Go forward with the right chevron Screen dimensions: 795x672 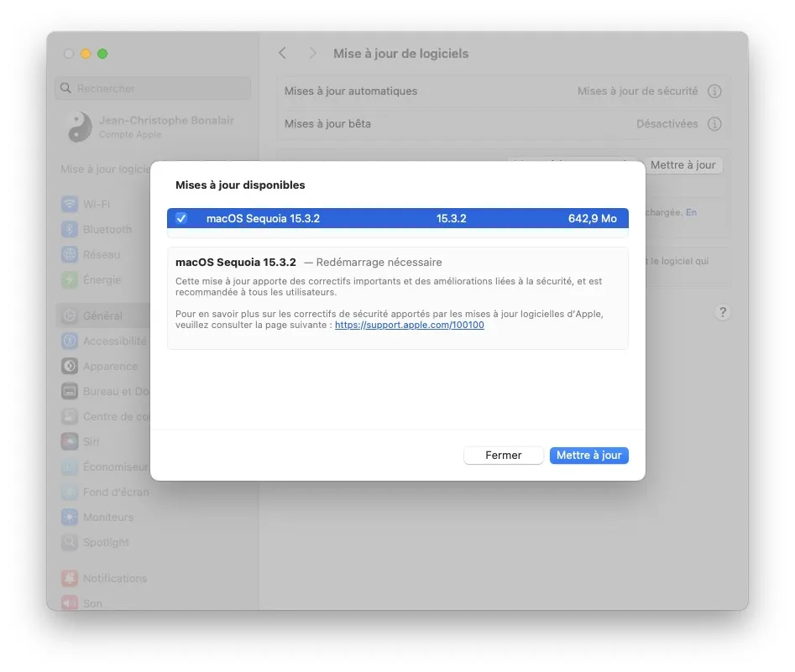(x=312, y=53)
